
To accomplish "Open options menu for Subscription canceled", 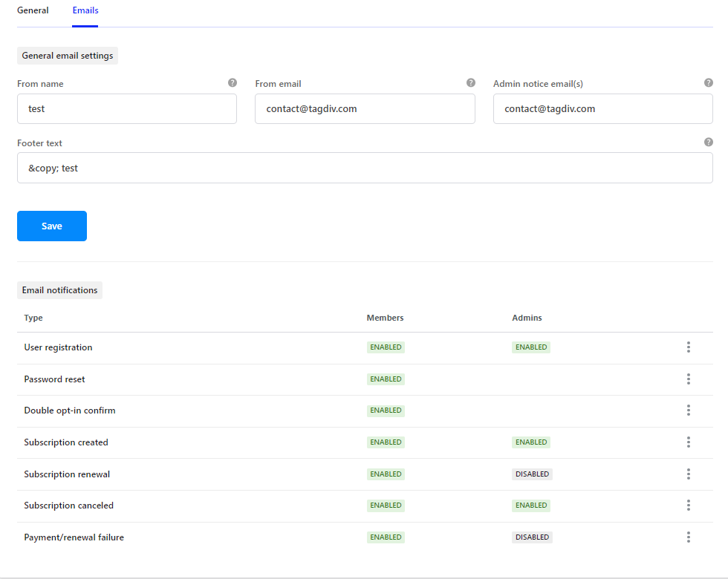I will click(689, 506).
